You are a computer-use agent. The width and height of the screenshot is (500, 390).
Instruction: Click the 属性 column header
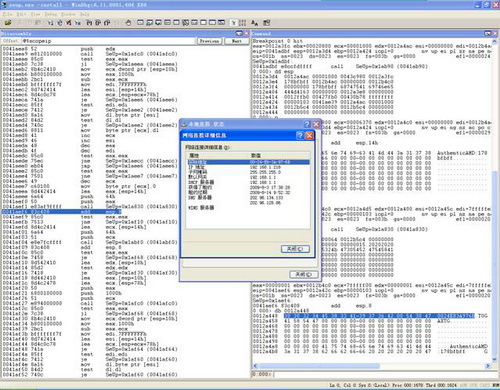pyautogui.click(x=217, y=155)
